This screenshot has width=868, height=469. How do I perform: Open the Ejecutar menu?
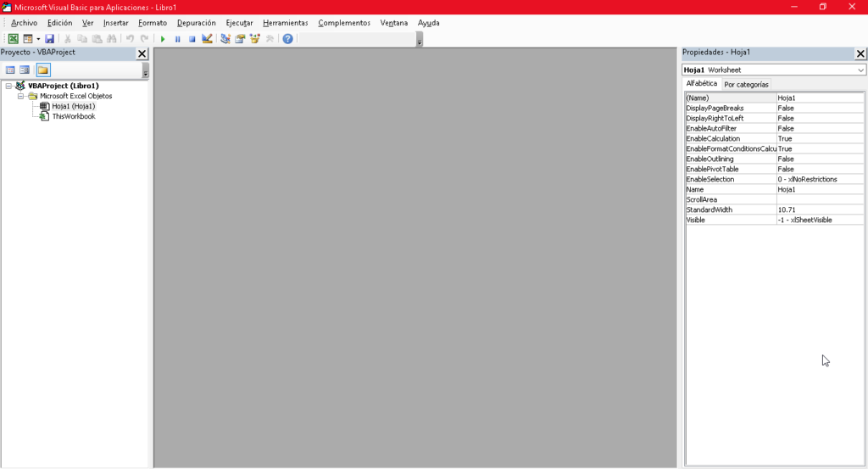(x=239, y=23)
